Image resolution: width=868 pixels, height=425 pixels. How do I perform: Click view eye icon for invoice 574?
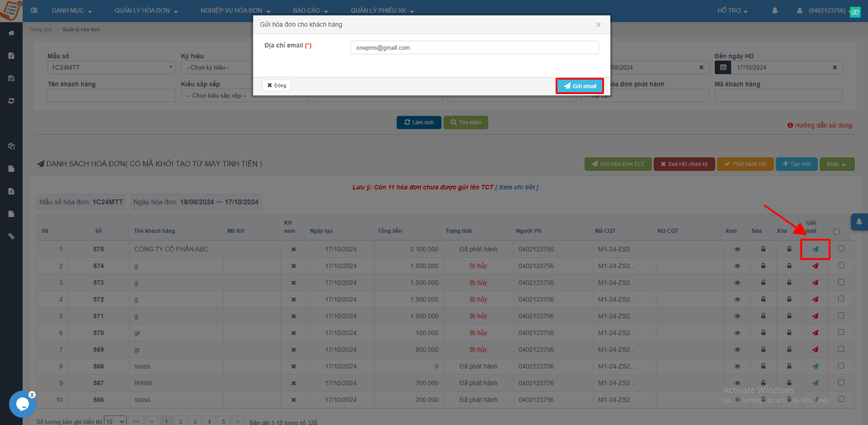(737, 266)
